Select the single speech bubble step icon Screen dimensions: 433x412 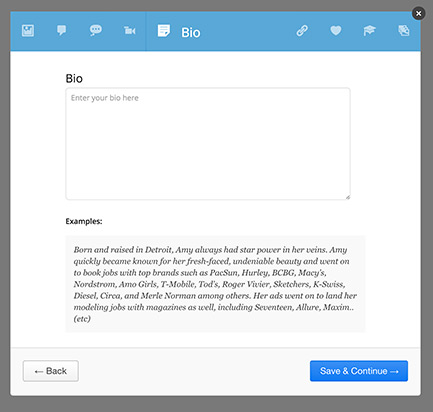pyautogui.click(x=61, y=31)
